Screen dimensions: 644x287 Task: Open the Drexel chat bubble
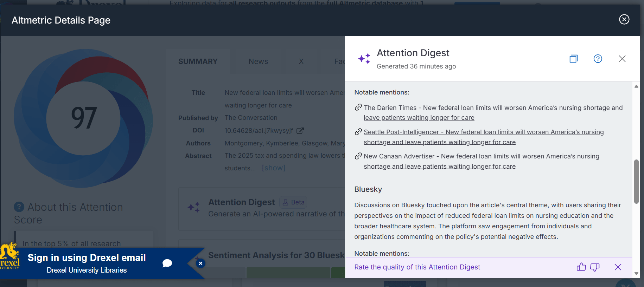tap(167, 263)
